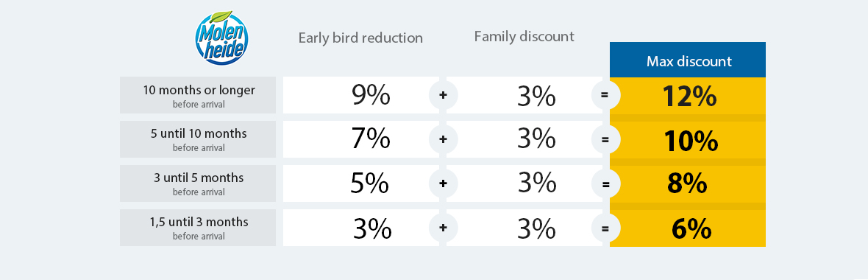Click the equals icon beside the 8% result
Viewport: 868px width, 280px height.
point(605,183)
